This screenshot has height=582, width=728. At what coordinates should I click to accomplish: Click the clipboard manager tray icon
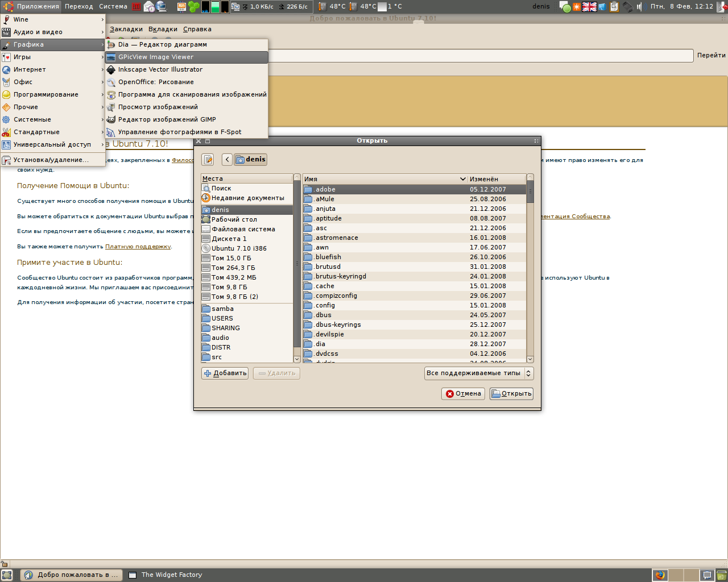coord(614,7)
